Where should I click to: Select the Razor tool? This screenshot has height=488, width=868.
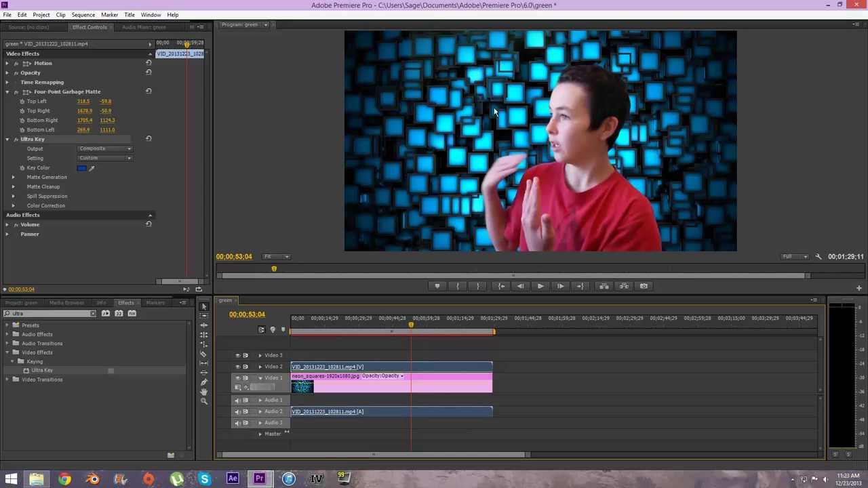pyautogui.click(x=203, y=354)
